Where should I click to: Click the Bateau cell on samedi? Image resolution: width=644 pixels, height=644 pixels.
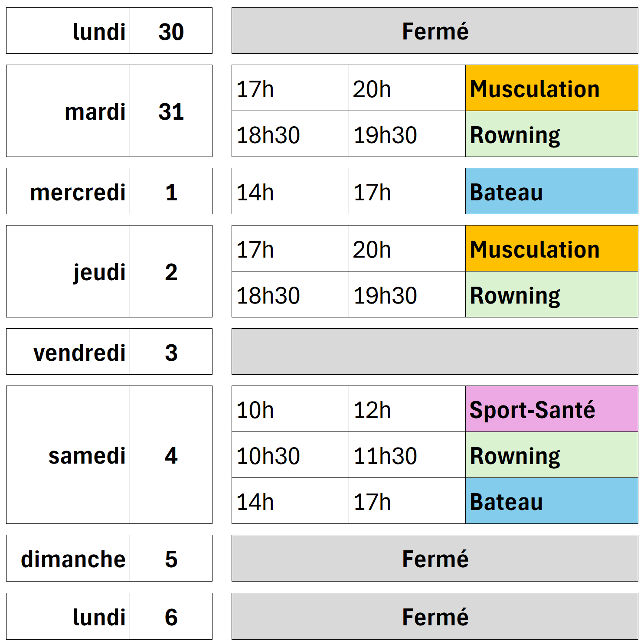pyautogui.click(x=551, y=501)
